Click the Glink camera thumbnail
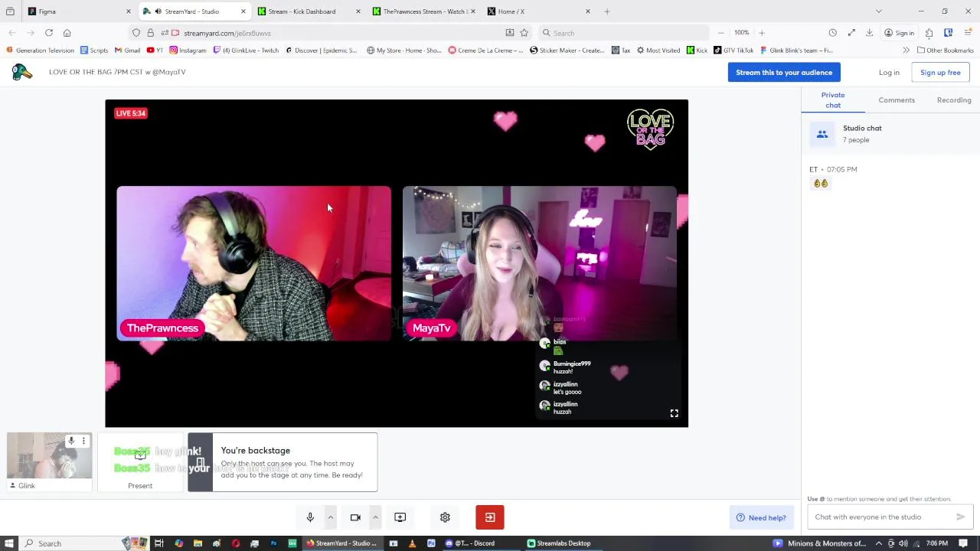Viewport: 980px width, 551px height. 49,455
